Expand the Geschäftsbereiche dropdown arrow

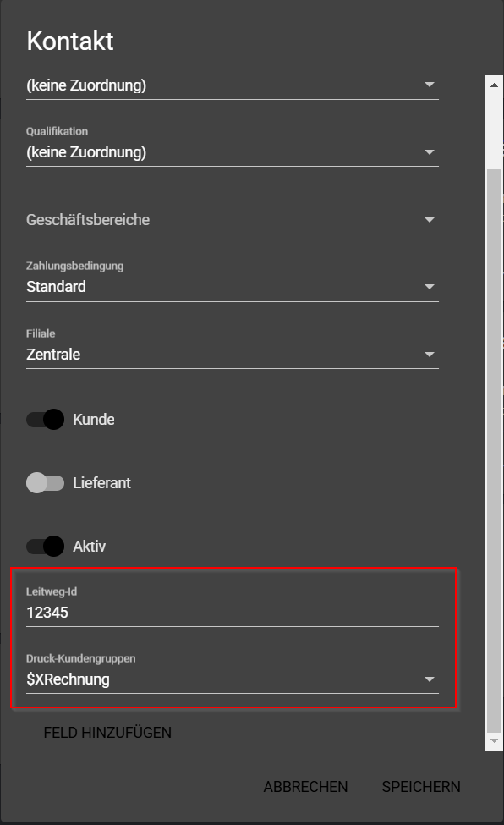click(x=430, y=219)
